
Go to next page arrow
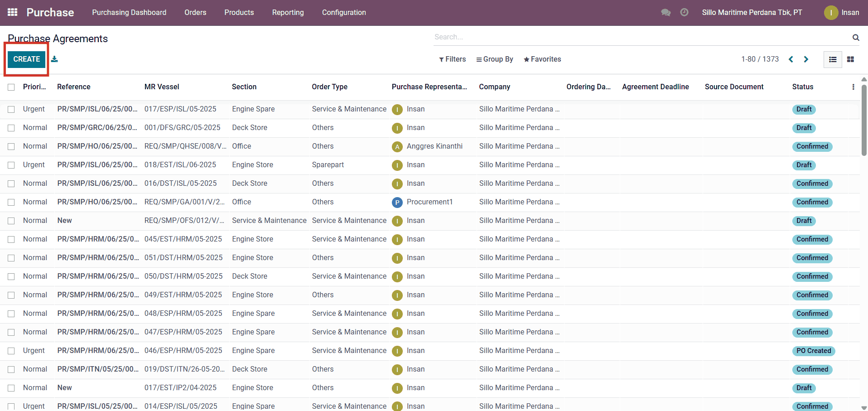coord(806,59)
